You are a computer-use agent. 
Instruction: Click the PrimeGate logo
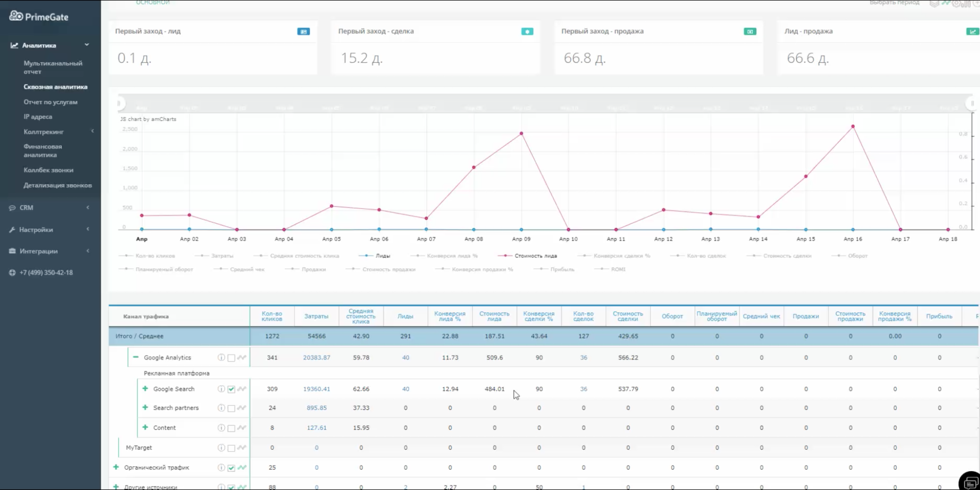coord(39,17)
